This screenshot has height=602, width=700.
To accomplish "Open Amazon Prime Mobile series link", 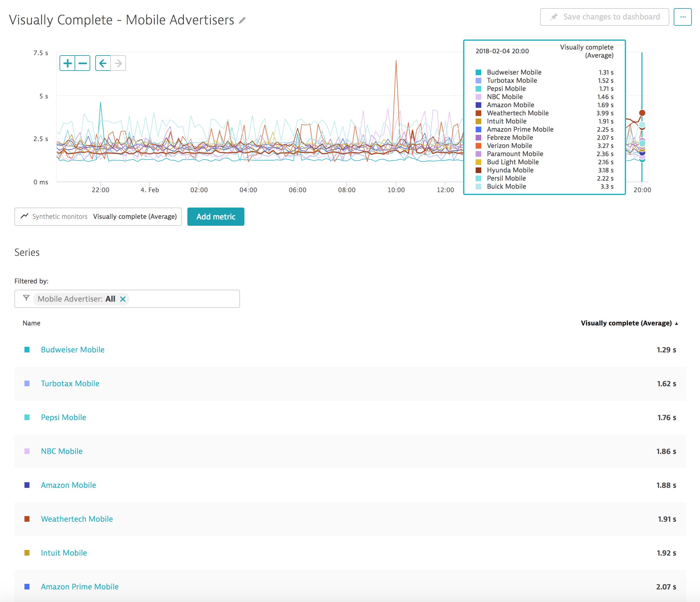I will pyautogui.click(x=80, y=586).
